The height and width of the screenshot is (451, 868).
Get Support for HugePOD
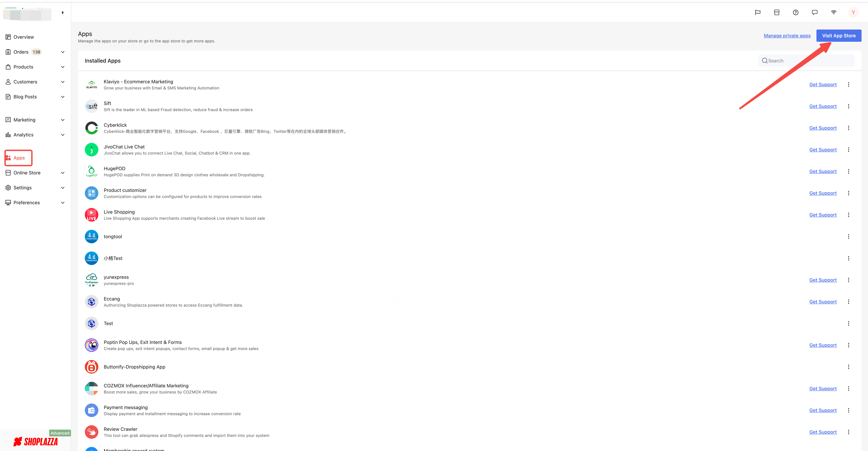(x=823, y=171)
